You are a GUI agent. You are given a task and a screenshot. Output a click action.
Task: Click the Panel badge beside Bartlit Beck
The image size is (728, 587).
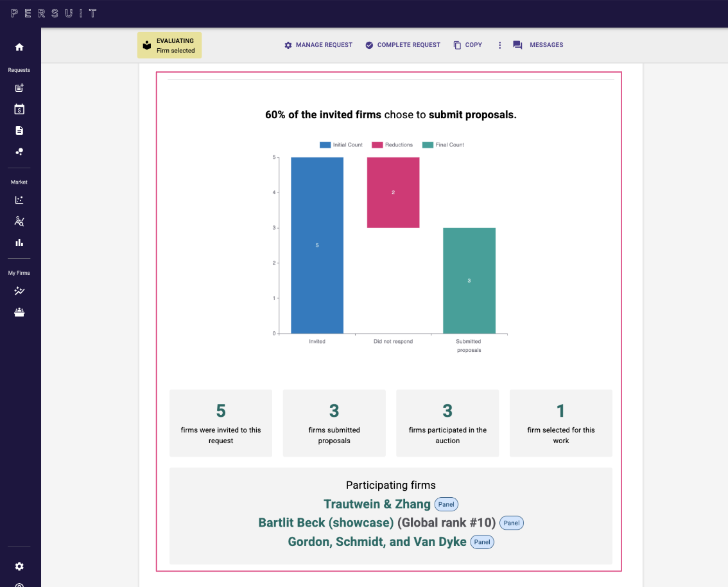511,523
